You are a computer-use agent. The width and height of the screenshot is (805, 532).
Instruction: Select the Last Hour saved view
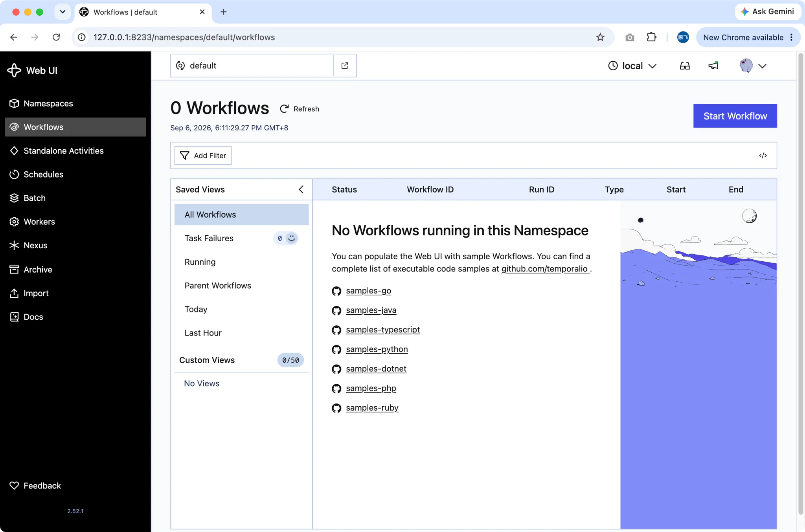click(241, 333)
